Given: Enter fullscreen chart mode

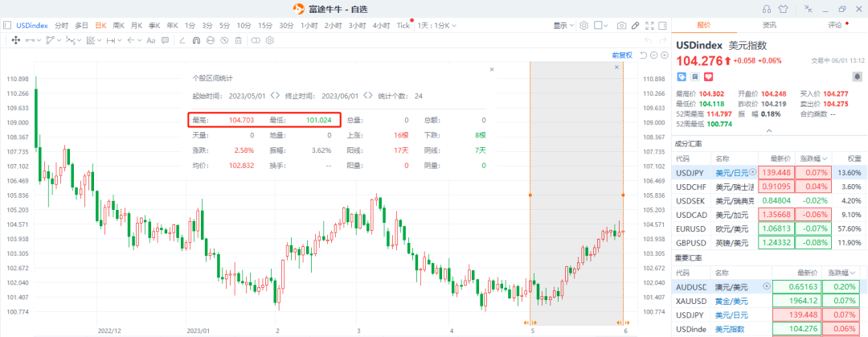Looking at the screenshot, I should (x=651, y=25).
